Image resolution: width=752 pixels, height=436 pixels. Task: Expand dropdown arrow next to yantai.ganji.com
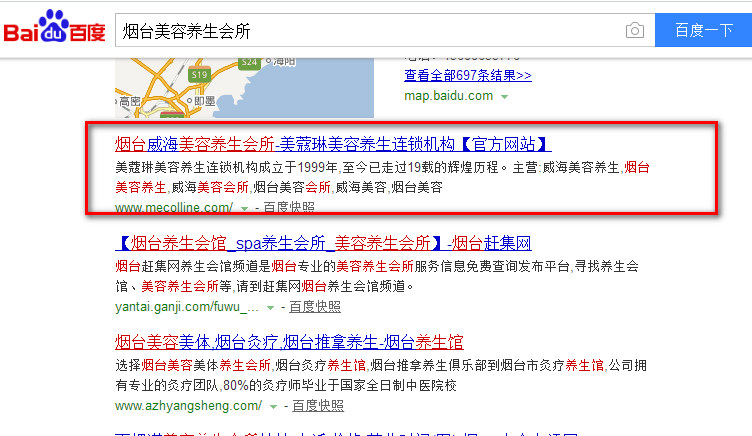point(271,307)
